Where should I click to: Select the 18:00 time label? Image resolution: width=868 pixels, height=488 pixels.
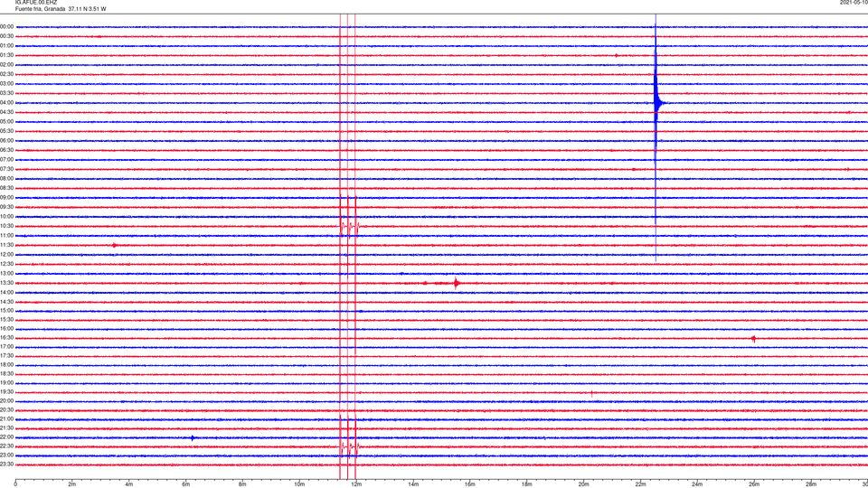coord(7,364)
